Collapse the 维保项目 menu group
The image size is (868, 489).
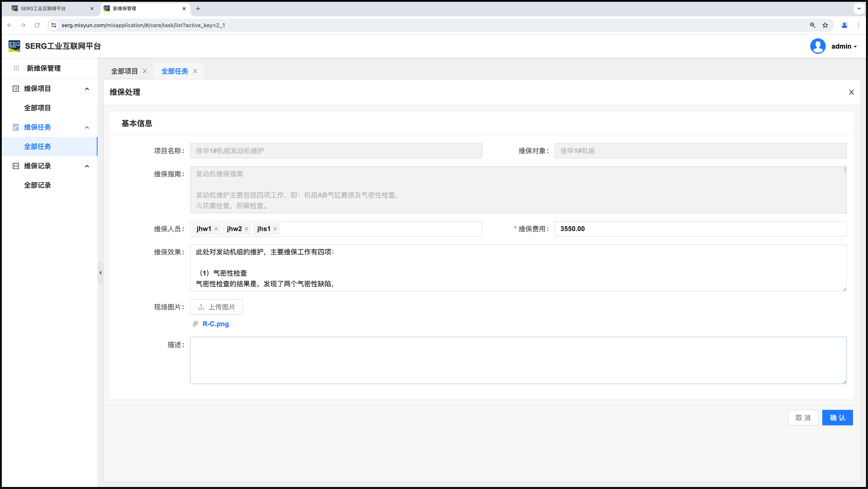pyautogui.click(x=87, y=89)
